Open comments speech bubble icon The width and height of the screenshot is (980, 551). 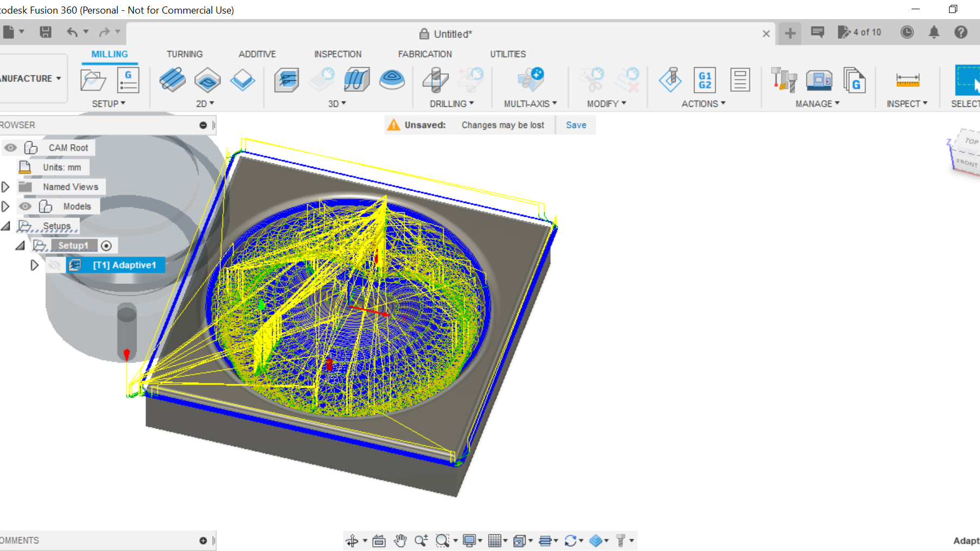coord(818,32)
